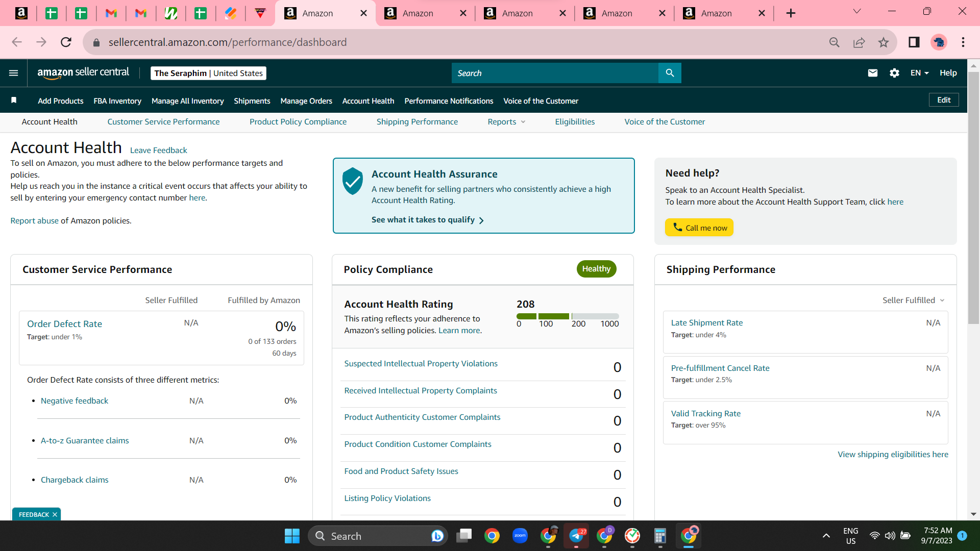Click the Amazon Seller Central logo

pyautogui.click(x=83, y=72)
